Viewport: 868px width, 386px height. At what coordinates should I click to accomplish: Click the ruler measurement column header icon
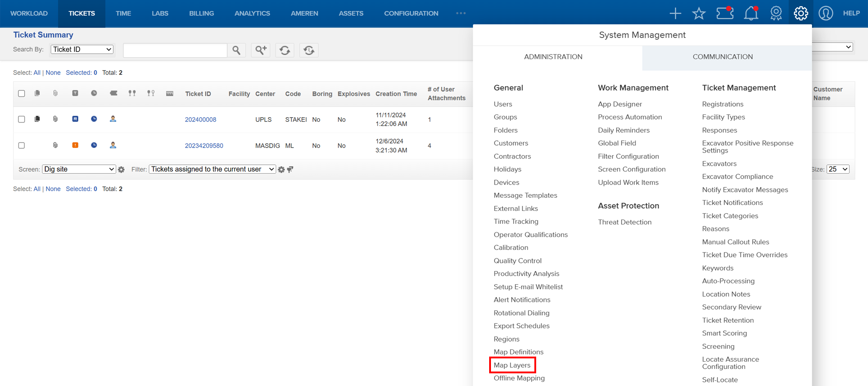click(x=170, y=93)
